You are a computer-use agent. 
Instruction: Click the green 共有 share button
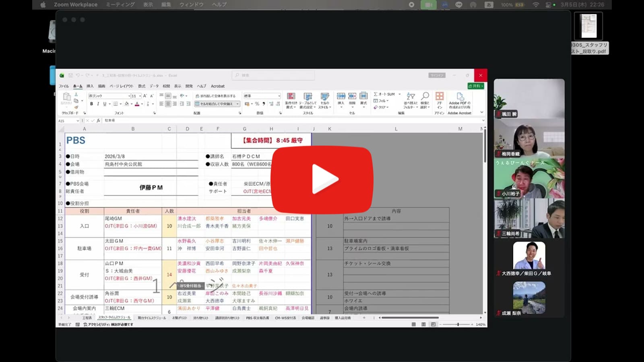(476, 86)
